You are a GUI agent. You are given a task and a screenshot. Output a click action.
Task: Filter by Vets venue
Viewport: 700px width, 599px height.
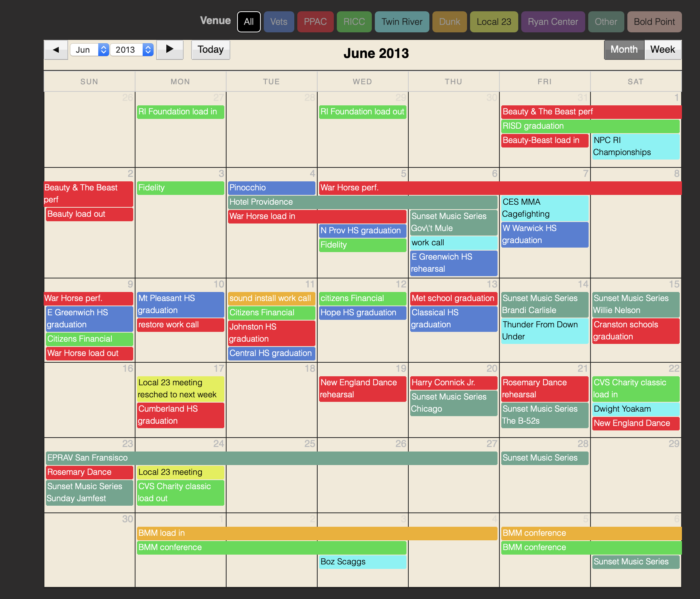278,22
